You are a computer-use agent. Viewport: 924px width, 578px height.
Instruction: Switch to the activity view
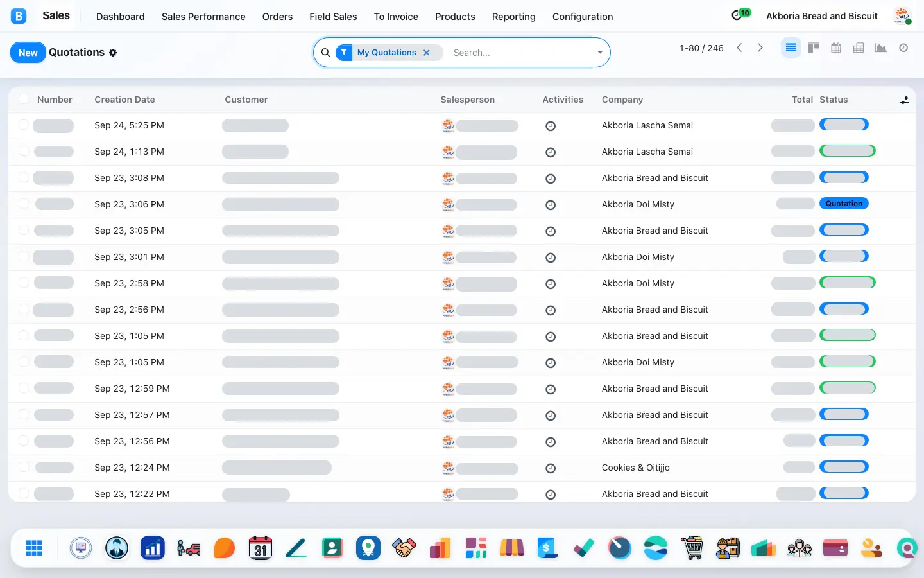click(903, 48)
